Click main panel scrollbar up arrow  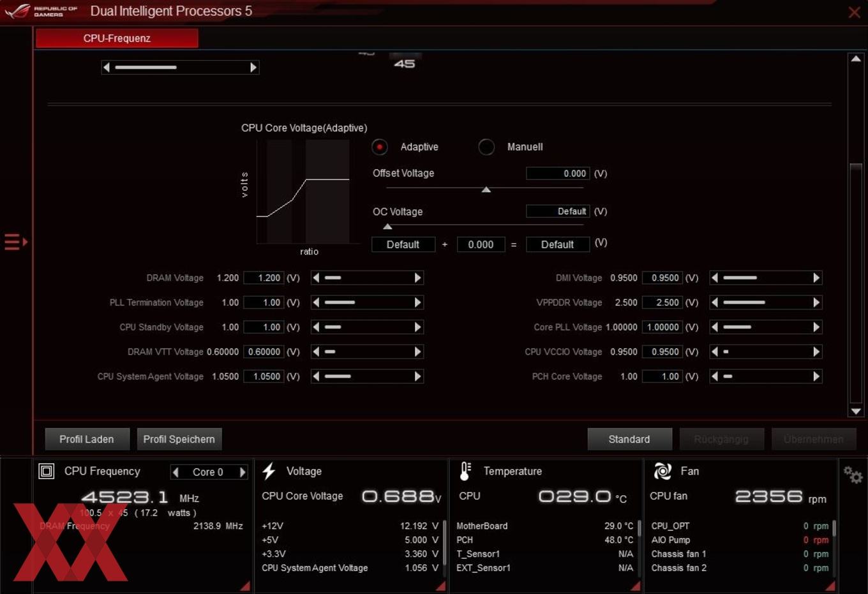tap(856, 59)
